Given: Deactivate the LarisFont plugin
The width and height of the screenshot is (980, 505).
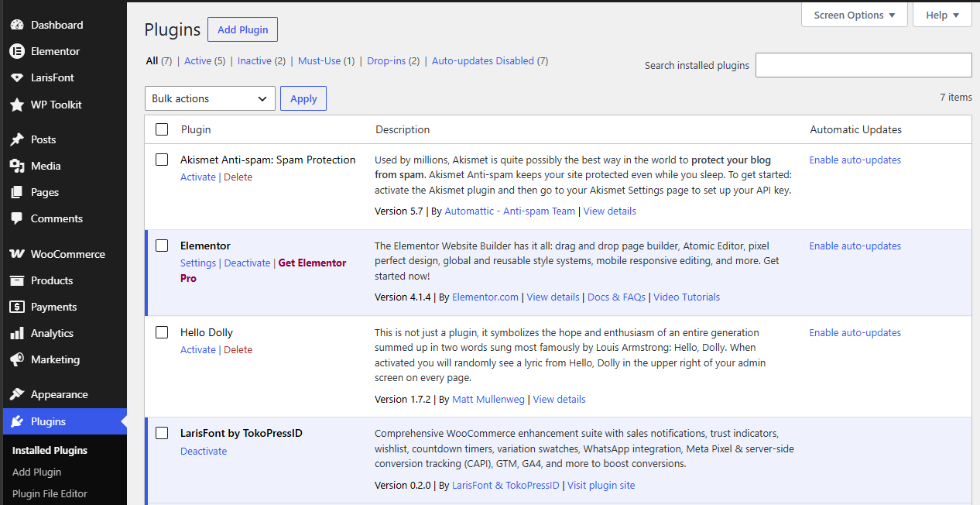Looking at the screenshot, I should click(x=204, y=451).
